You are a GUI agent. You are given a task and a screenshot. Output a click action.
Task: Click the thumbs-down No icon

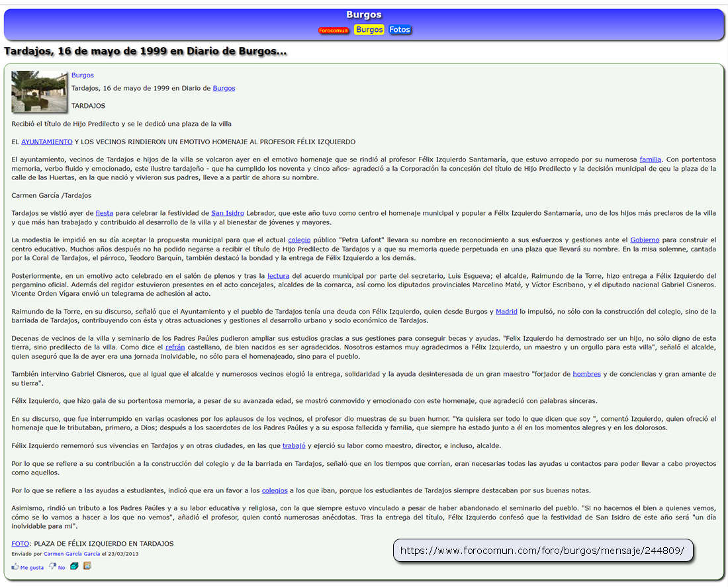coord(52,566)
